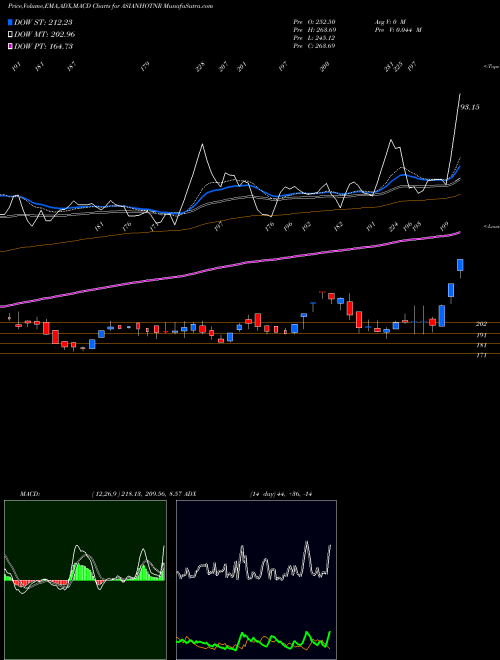This screenshot has height=660, width=500.
Task: Select the 'DOW ST: 212.23' legend text
Action: point(45,22)
